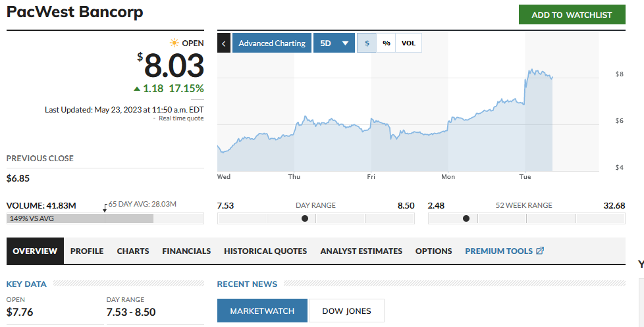Click the sun market-open status icon

[174, 43]
